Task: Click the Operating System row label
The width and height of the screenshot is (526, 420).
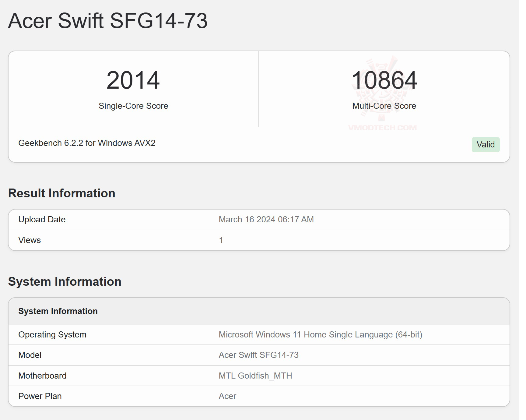Action: tap(52, 335)
